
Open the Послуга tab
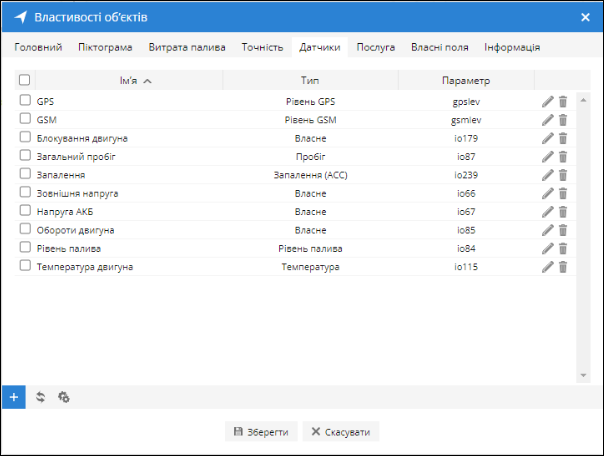[376, 47]
